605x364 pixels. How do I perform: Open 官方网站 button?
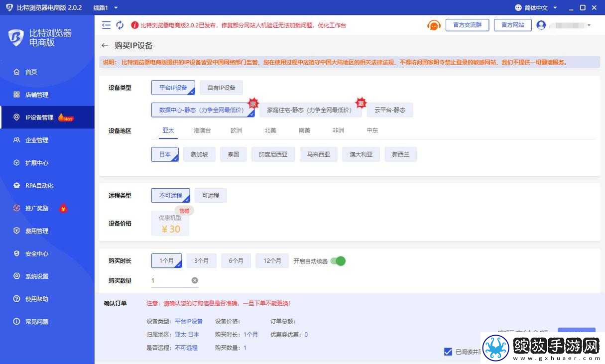(x=513, y=25)
